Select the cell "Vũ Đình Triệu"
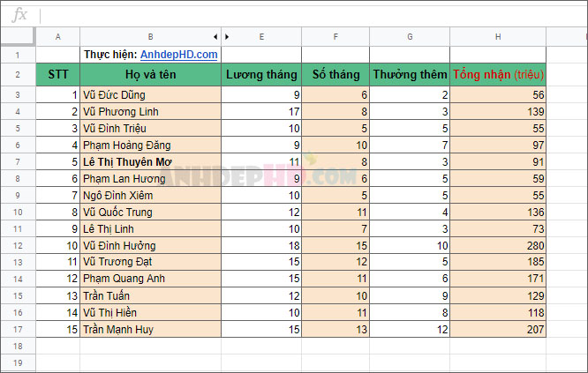The image size is (588, 373). pos(150,129)
